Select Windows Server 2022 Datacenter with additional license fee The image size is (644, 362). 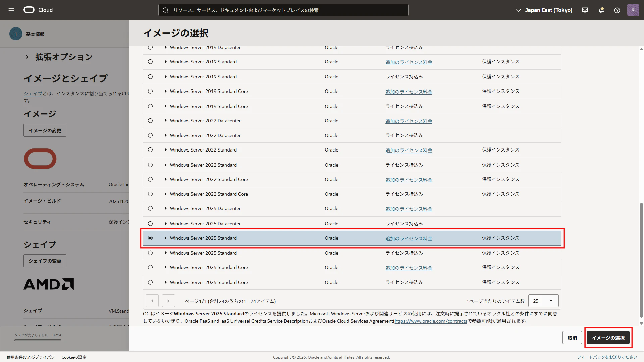[150, 121]
